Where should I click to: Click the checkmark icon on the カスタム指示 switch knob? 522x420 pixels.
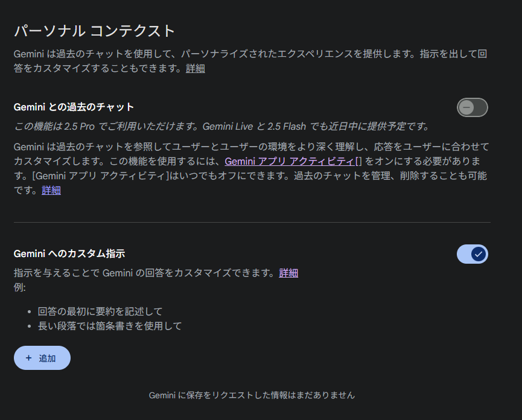tap(479, 254)
